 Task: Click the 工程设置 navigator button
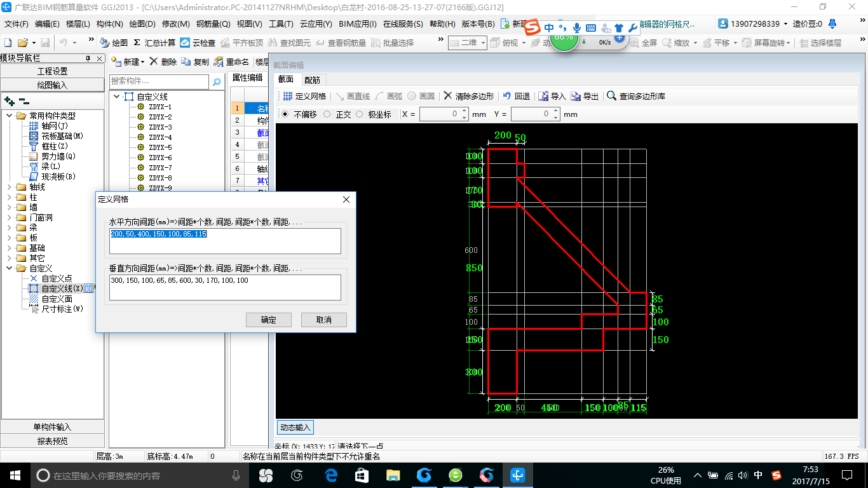52,71
